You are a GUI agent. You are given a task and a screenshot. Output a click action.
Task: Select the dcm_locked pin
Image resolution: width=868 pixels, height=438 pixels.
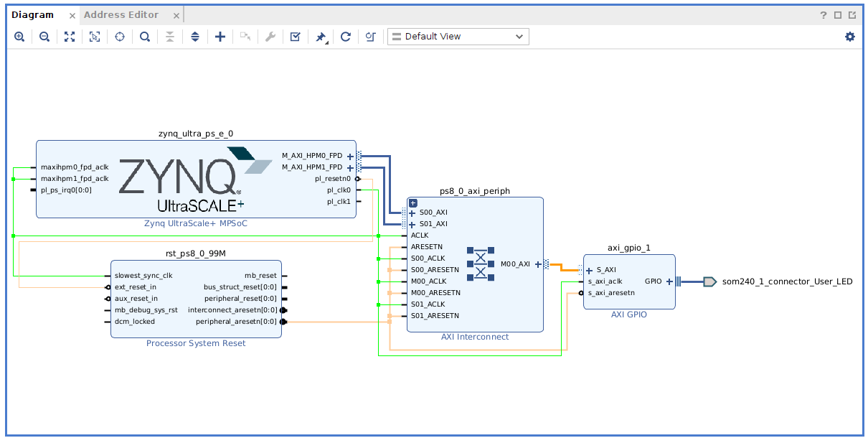(134, 322)
